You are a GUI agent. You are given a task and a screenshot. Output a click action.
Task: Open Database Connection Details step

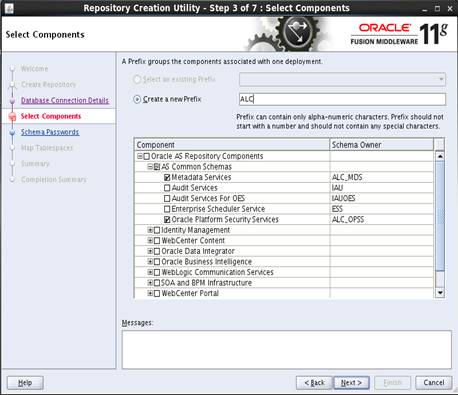(65, 100)
